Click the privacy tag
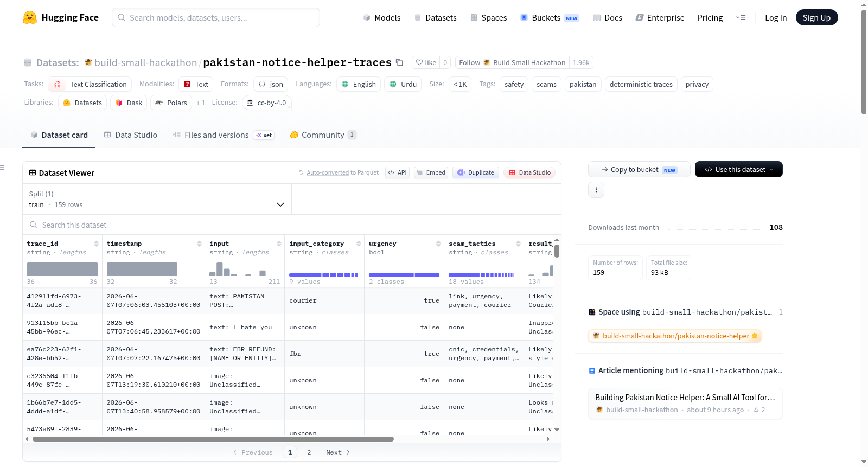The image size is (868, 467). pos(697,84)
